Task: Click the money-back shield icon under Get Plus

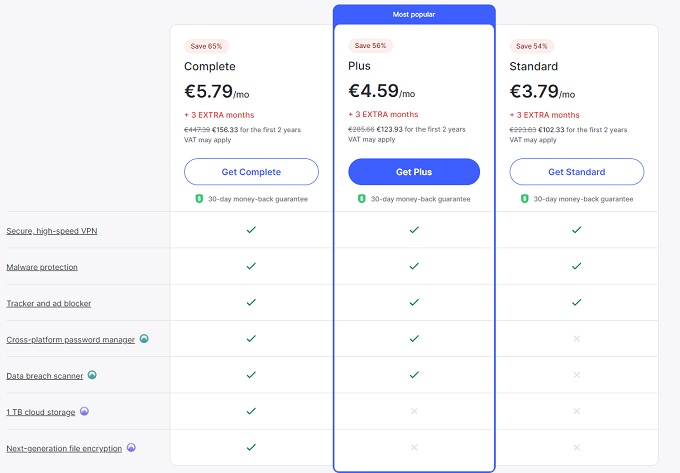Action: (362, 199)
